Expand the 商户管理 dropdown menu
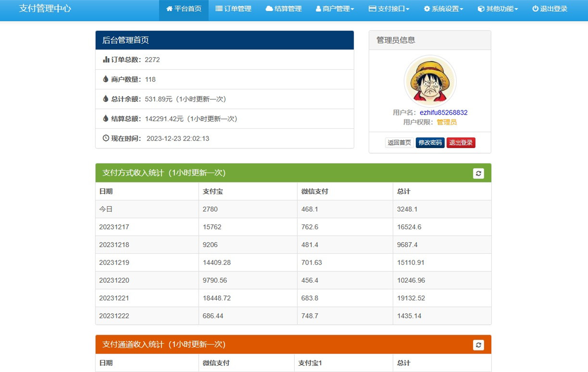This screenshot has width=588, height=372. tap(335, 9)
